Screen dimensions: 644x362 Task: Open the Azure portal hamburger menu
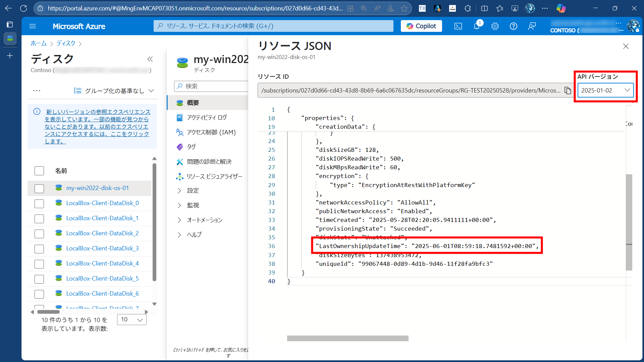click(x=33, y=26)
